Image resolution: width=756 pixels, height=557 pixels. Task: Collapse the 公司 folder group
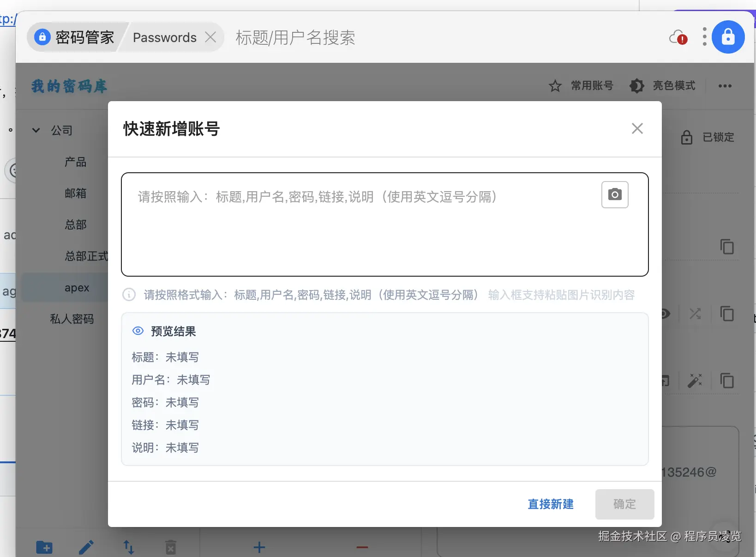36,130
